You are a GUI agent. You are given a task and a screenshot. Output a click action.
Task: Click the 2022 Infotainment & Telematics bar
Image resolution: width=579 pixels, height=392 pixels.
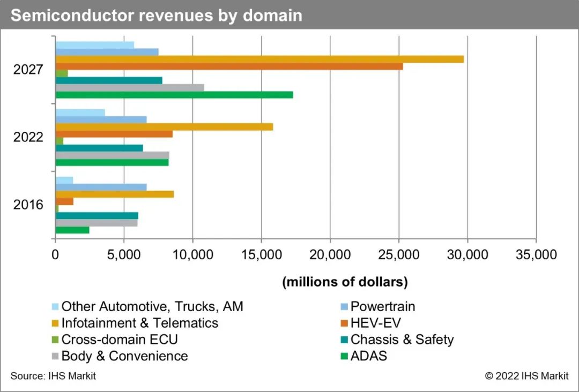pyautogui.click(x=165, y=127)
